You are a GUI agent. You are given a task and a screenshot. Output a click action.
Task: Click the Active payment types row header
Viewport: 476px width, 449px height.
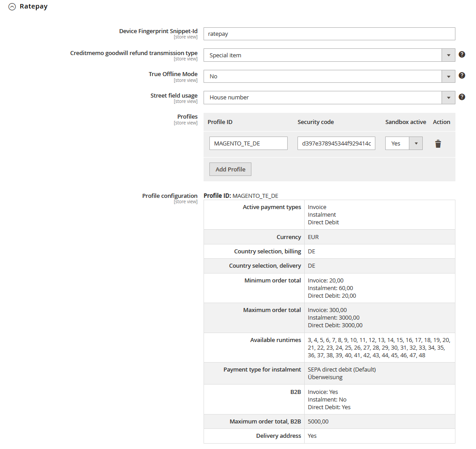point(272,207)
